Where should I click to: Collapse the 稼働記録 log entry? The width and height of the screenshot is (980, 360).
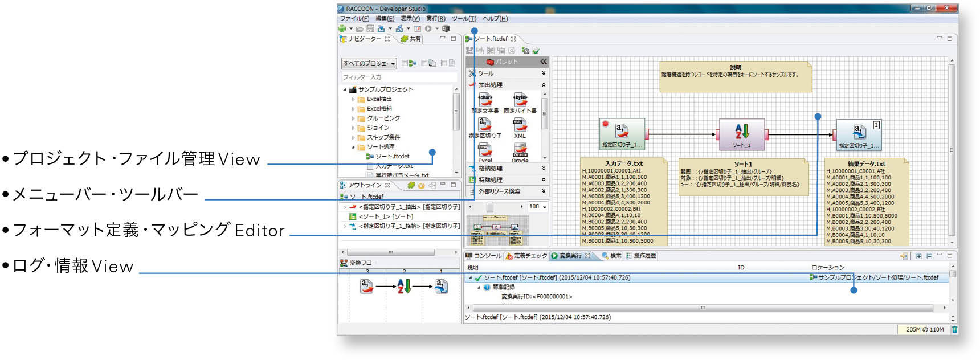point(479,287)
